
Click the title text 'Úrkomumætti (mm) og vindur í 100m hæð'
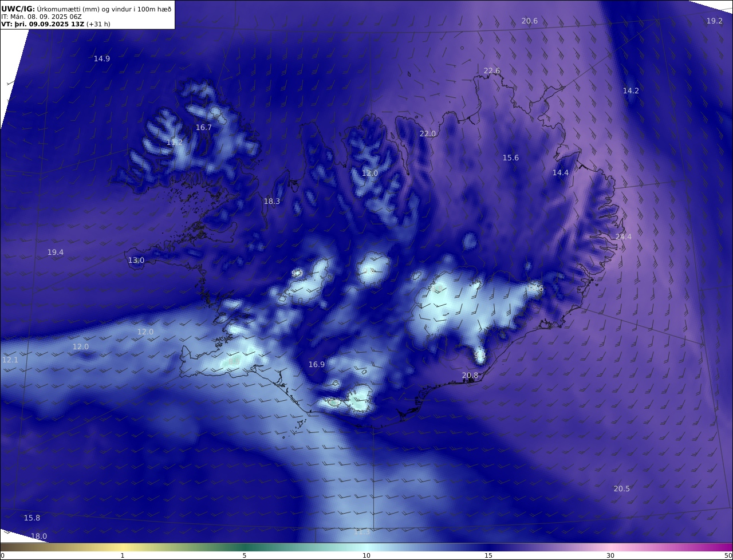click(104, 9)
